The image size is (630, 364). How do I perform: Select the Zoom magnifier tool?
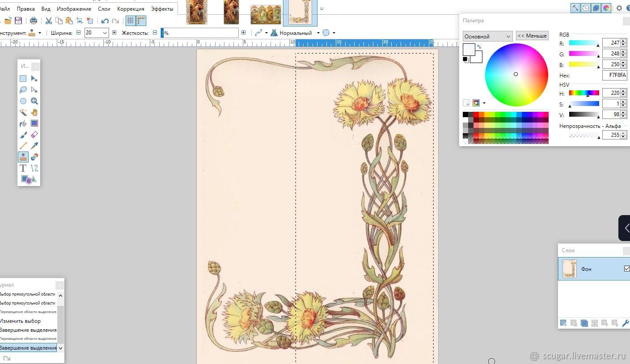pyautogui.click(x=34, y=101)
